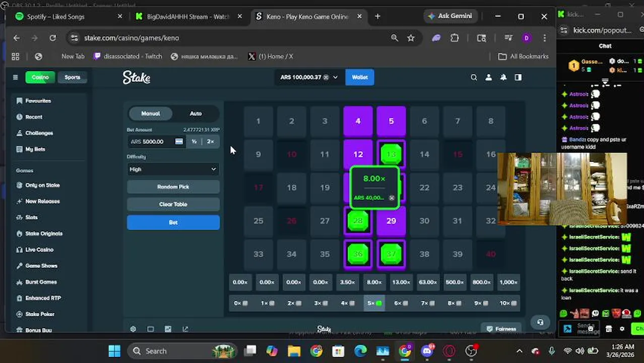Open Chrome apps grid in bookmarks bar
The height and width of the screenshot is (363, 644).
coord(15,56)
